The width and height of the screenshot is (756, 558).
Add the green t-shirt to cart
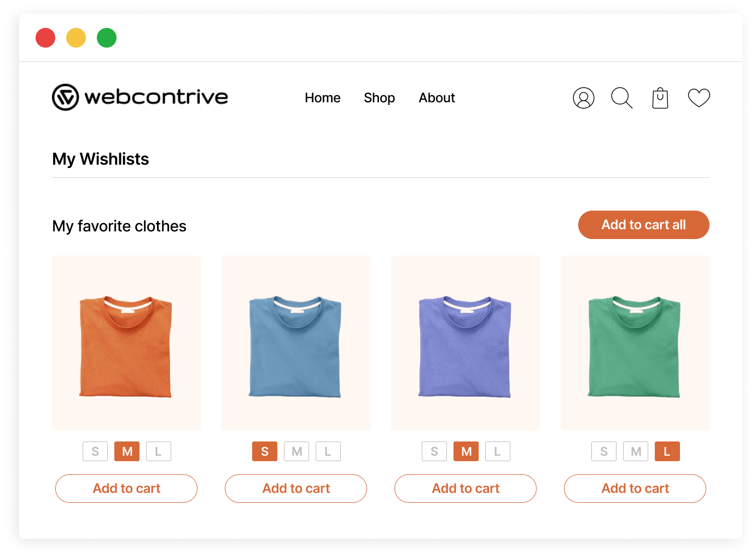click(635, 488)
